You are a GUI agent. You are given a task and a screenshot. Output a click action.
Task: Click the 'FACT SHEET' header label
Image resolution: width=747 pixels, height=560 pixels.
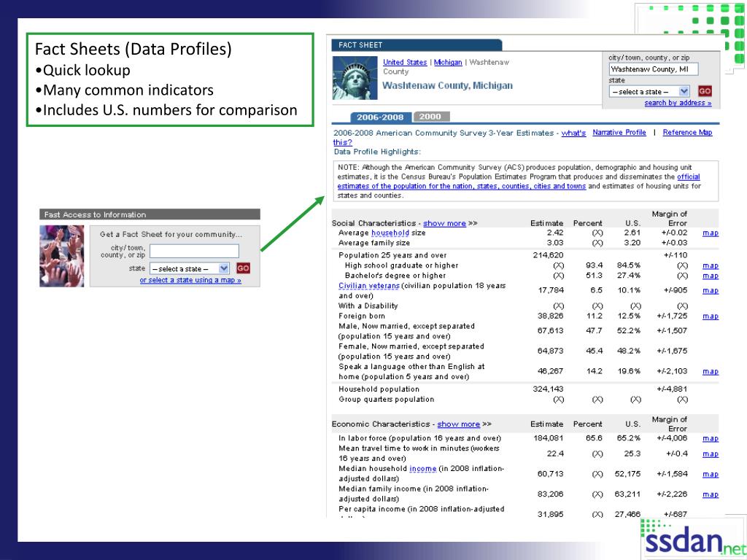(360, 45)
